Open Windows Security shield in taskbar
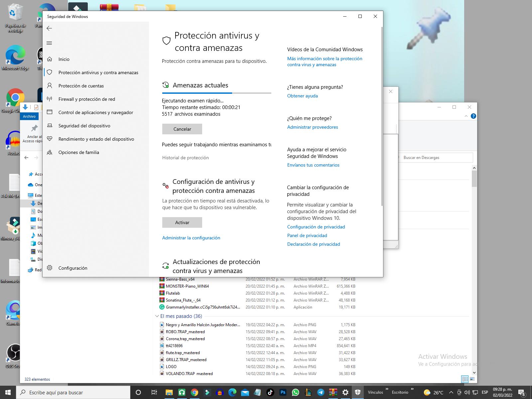The width and height of the screenshot is (532, 399). pos(358,392)
